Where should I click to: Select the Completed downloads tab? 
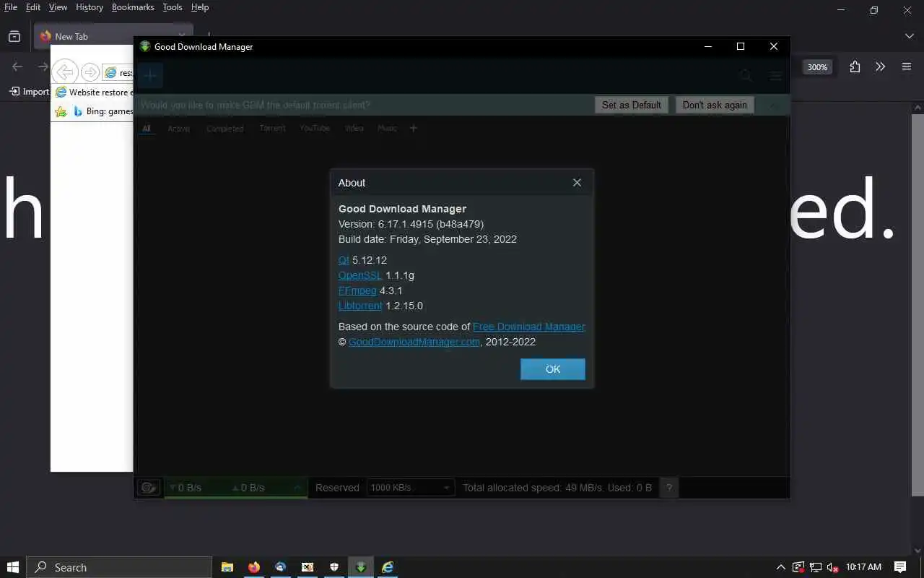tap(225, 129)
